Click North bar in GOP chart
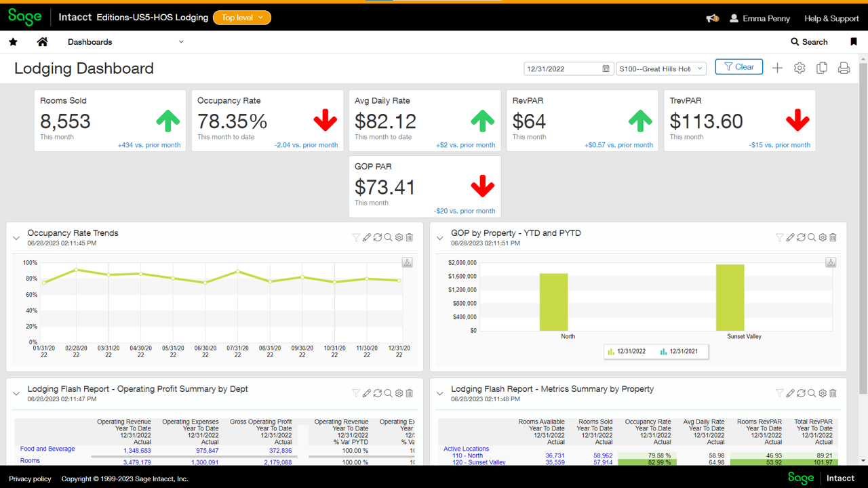The height and width of the screenshot is (488, 868). [x=554, y=302]
